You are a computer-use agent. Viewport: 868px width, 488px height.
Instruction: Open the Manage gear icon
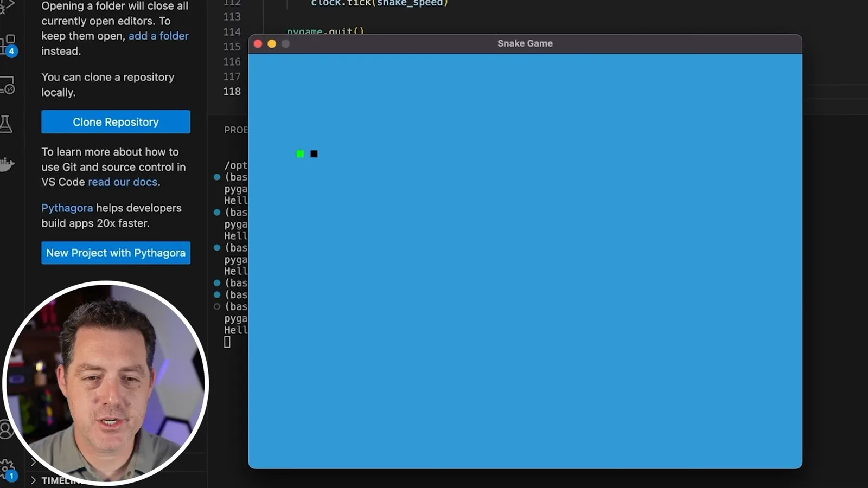coord(8,469)
